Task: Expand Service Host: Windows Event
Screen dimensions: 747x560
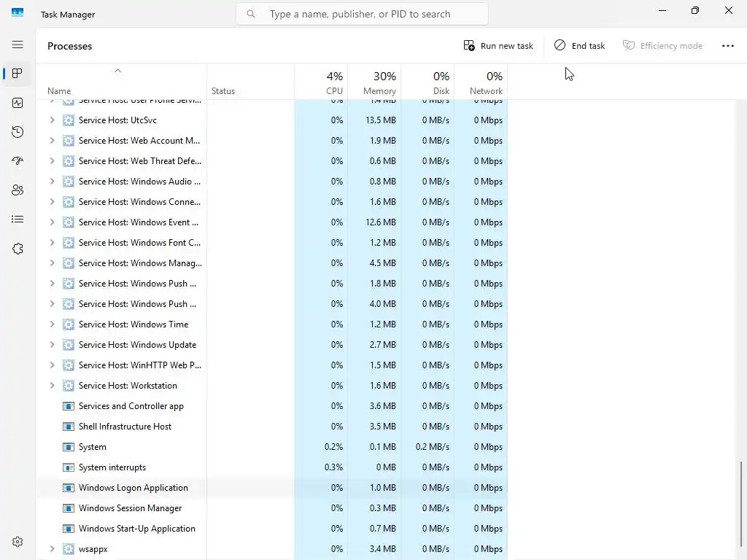Action: [x=52, y=222]
